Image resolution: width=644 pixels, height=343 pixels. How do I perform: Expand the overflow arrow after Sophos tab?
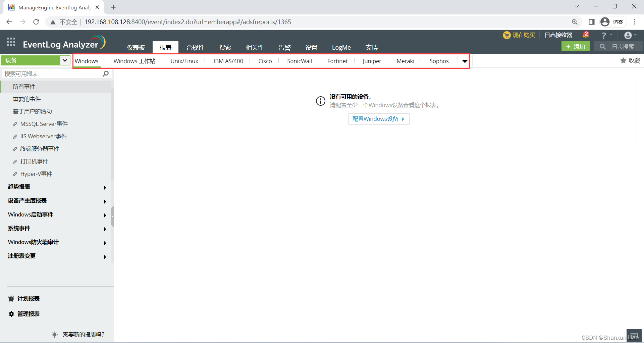[x=465, y=61]
